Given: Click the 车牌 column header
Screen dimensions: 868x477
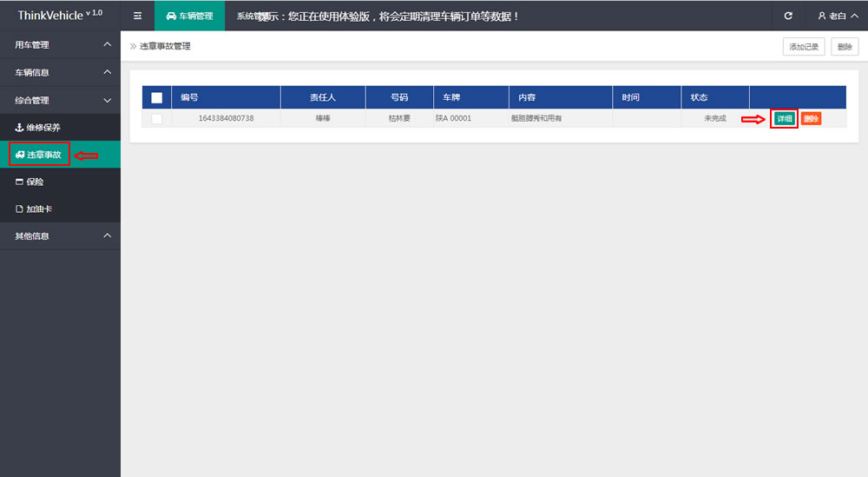Looking at the screenshot, I should click(x=471, y=97).
